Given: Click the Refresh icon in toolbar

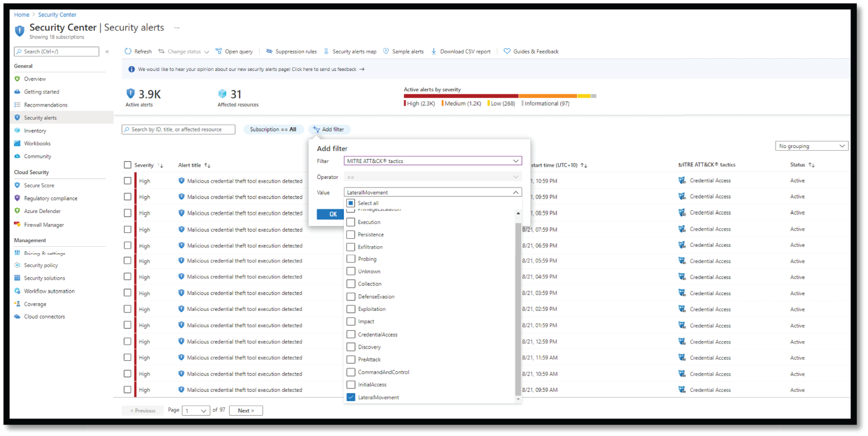Looking at the screenshot, I should [x=128, y=51].
